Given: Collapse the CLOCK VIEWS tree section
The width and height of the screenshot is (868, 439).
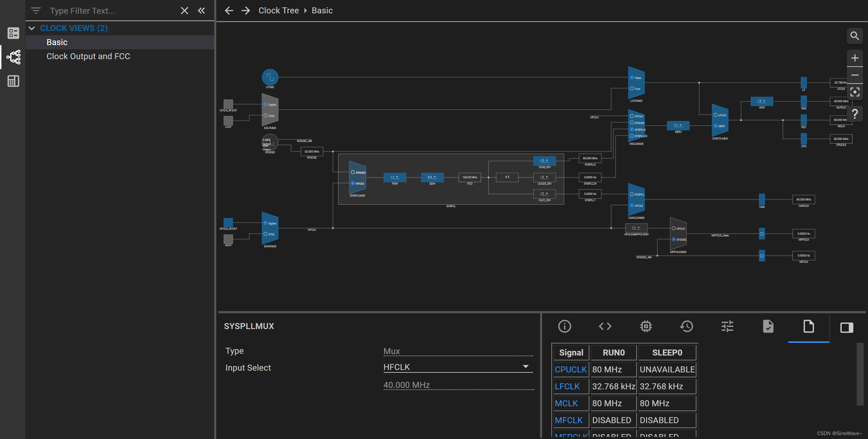Looking at the screenshot, I should (x=32, y=28).
